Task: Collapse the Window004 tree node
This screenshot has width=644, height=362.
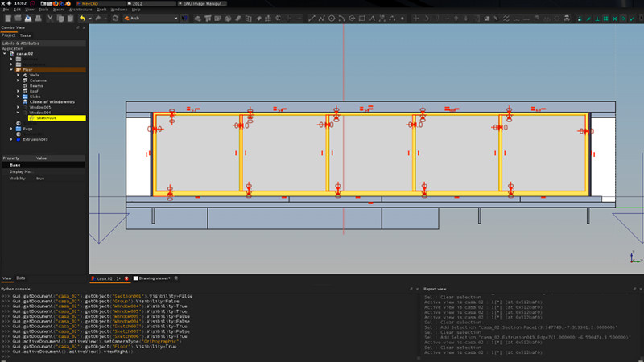Action: click(18, 113)
